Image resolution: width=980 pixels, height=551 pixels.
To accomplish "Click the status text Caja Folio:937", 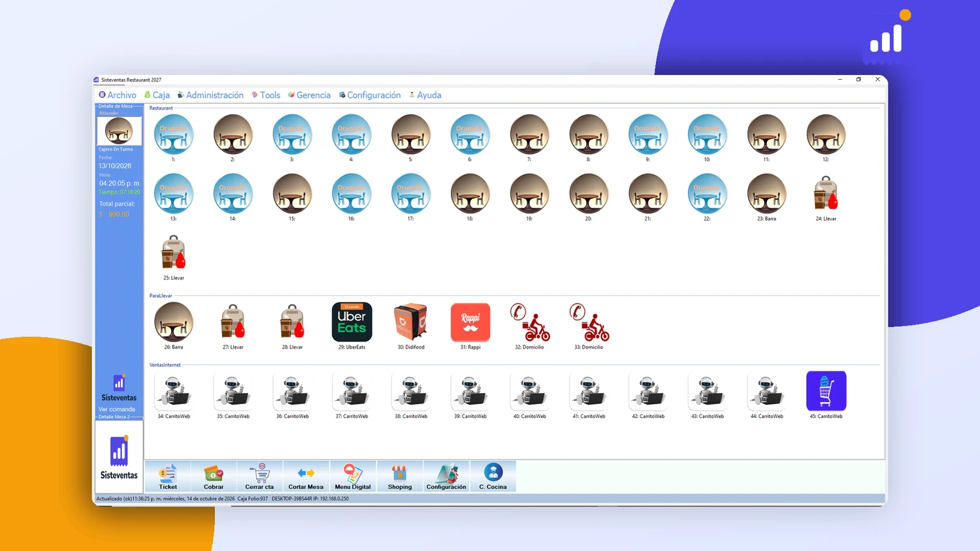I will (x=253, y=499).
